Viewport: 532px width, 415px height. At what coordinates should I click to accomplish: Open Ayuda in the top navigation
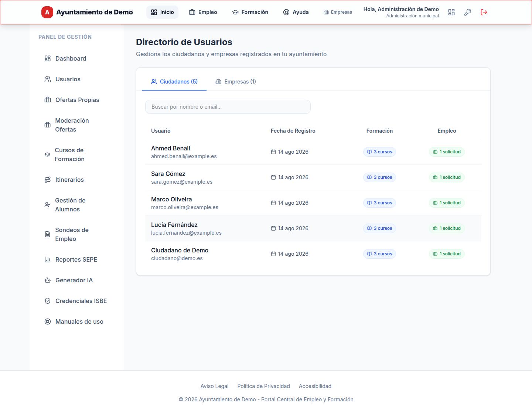[x=296, y=12]
